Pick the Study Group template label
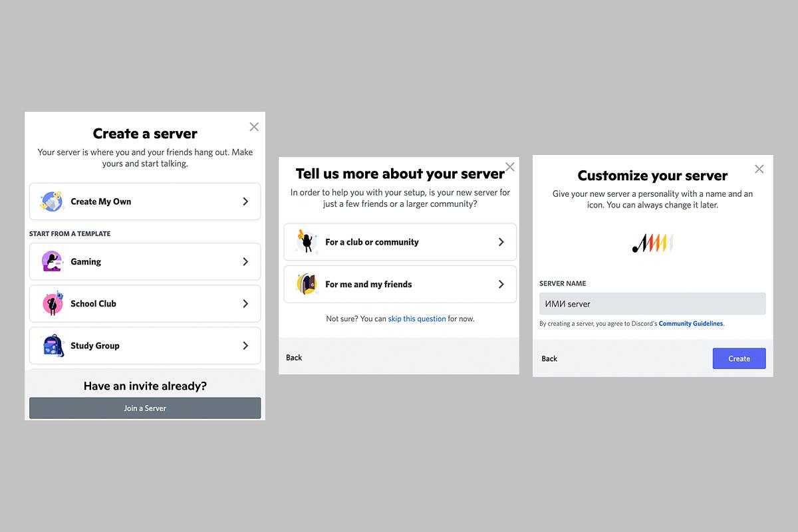Viewport: 798px width, 532px height. coord(95,345)
